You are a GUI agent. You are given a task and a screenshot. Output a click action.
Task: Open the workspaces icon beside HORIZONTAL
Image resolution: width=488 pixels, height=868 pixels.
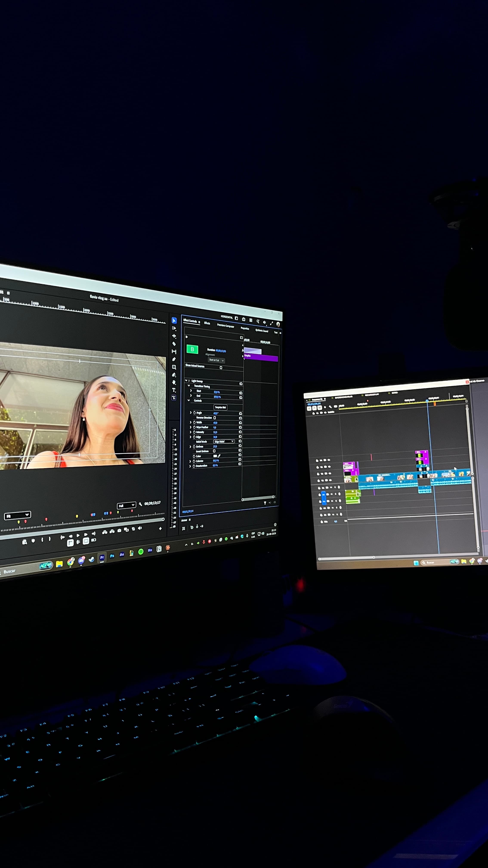click(236, 318)
